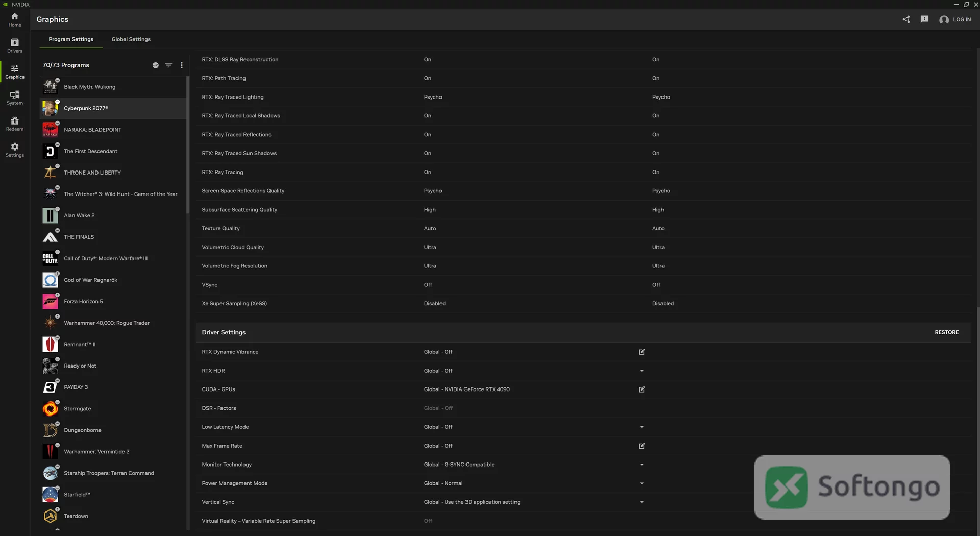
Task: Edit the RTX Dynamic Vibrance setting
Action: click(x=642, y=352)
